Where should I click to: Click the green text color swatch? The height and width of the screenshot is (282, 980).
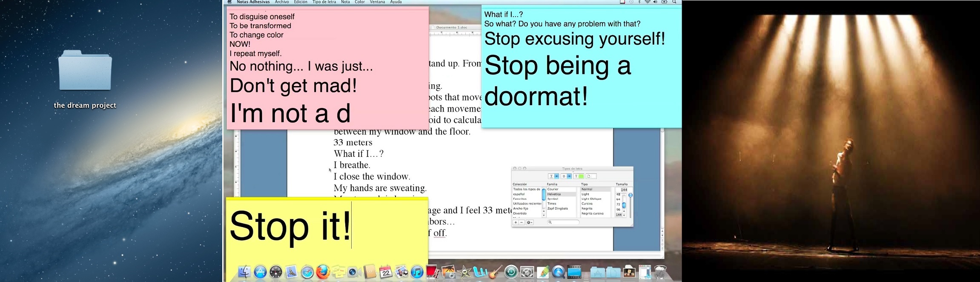581,176
